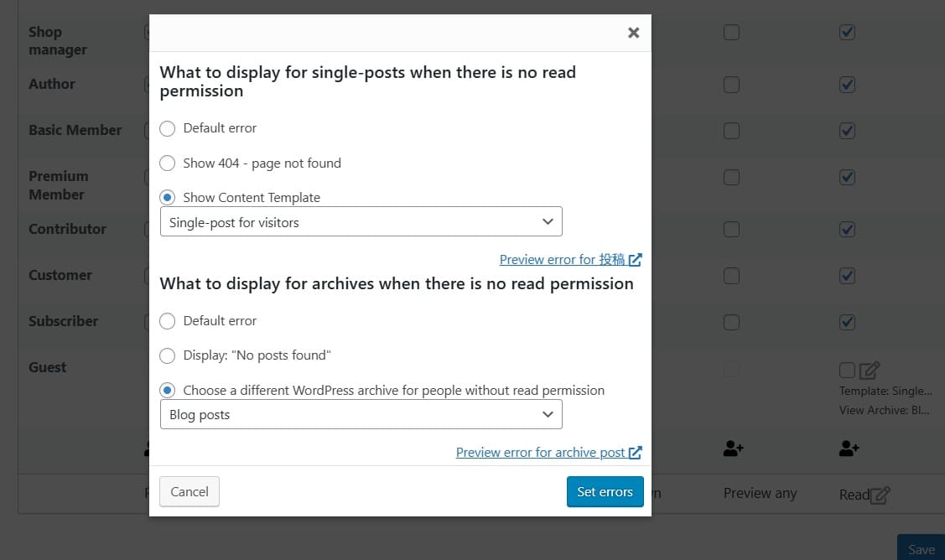
Task: Check Preview any checkbox for Author
Action: coord(731,85)
